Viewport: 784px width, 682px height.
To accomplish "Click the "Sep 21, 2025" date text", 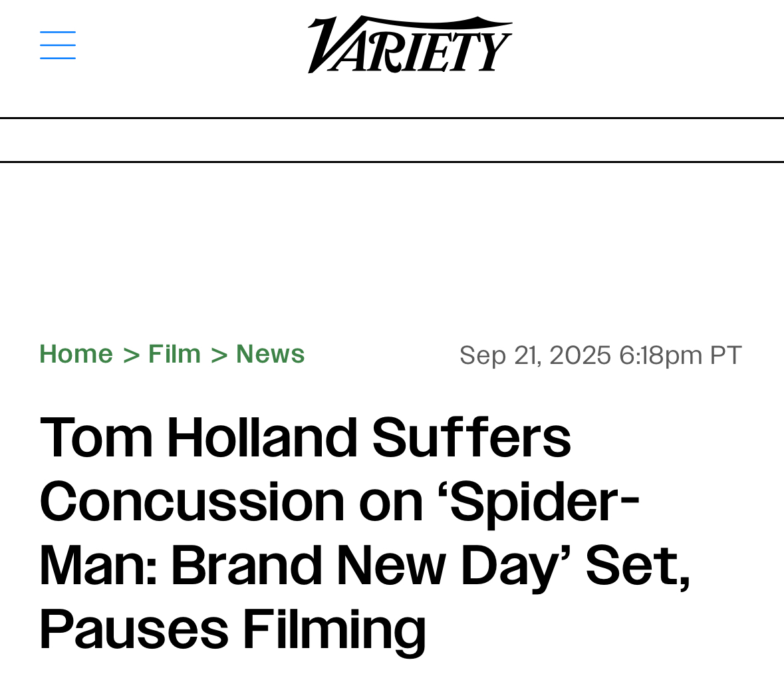I will (x=535, y=355).
